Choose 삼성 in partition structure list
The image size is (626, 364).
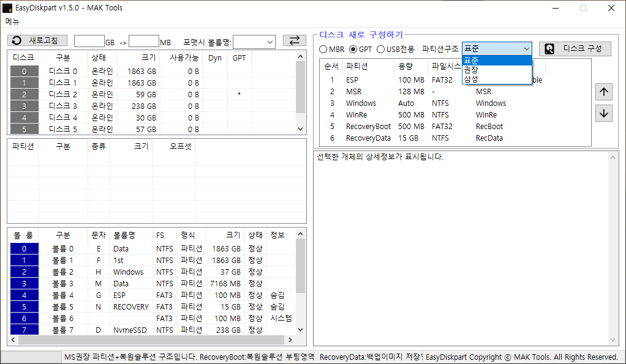click(497, 79)
